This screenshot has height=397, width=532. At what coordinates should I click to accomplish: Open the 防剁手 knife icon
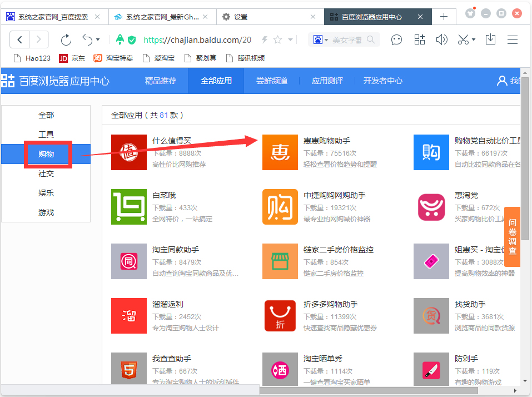click(431, 369)
